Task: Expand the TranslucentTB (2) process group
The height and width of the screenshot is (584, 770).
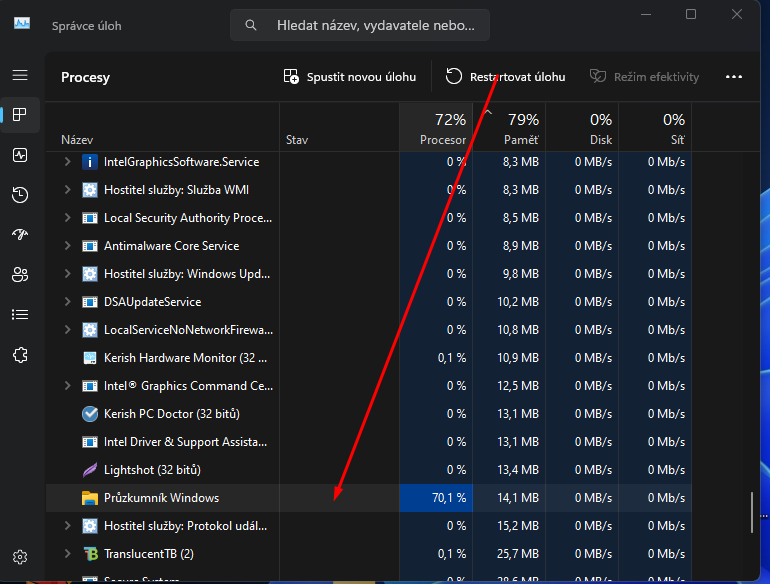Action: (x=68, y=554)
